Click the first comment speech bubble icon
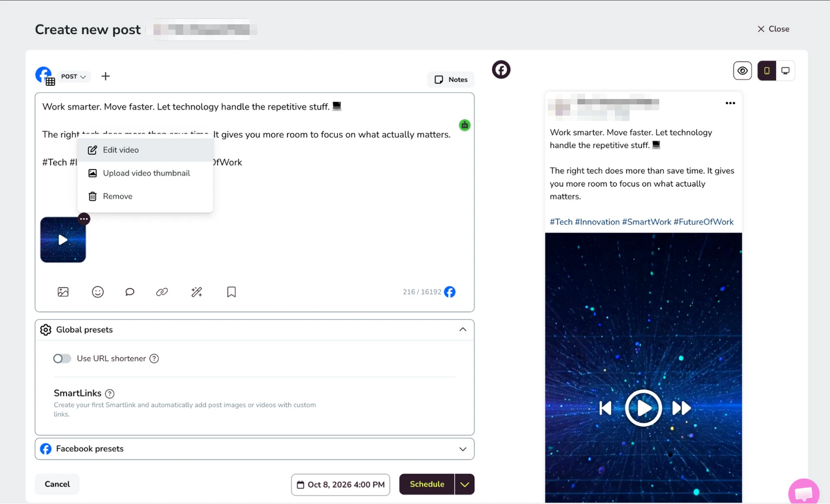830x504 pixels. click(x=130, y=292)
